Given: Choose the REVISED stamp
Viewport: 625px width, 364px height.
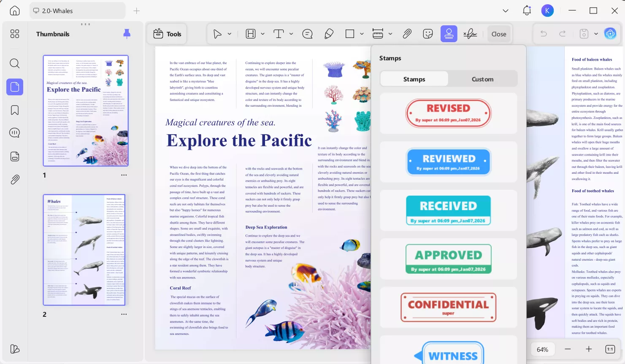Looking at the screenshot, I should click(x=448, y=113).
